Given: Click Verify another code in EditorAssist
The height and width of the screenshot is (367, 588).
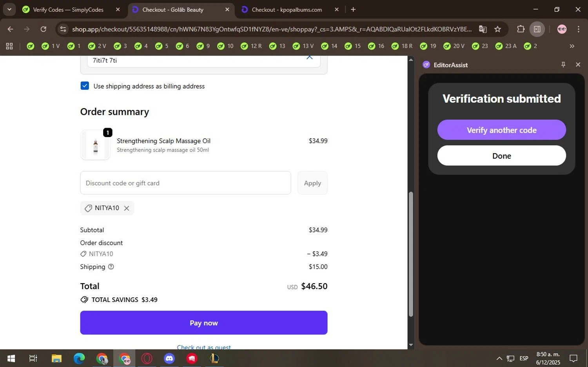Looking at the screenshot, I should (501, 130).
